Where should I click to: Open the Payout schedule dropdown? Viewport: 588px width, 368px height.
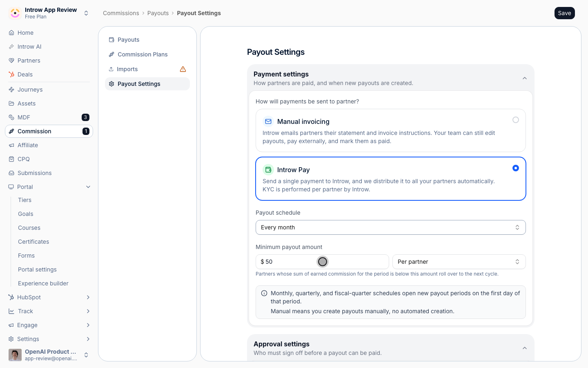click(x=391, y=227)
